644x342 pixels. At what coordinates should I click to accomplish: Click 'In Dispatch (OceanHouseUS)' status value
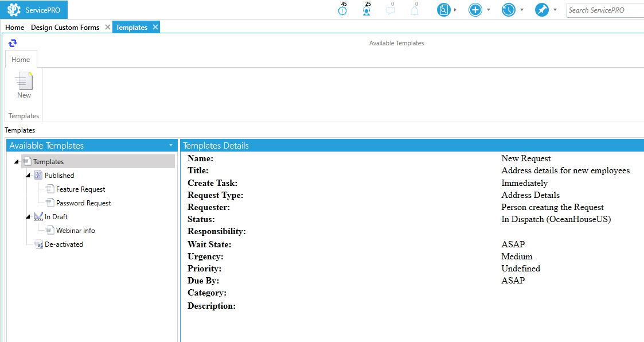point(556,219)
